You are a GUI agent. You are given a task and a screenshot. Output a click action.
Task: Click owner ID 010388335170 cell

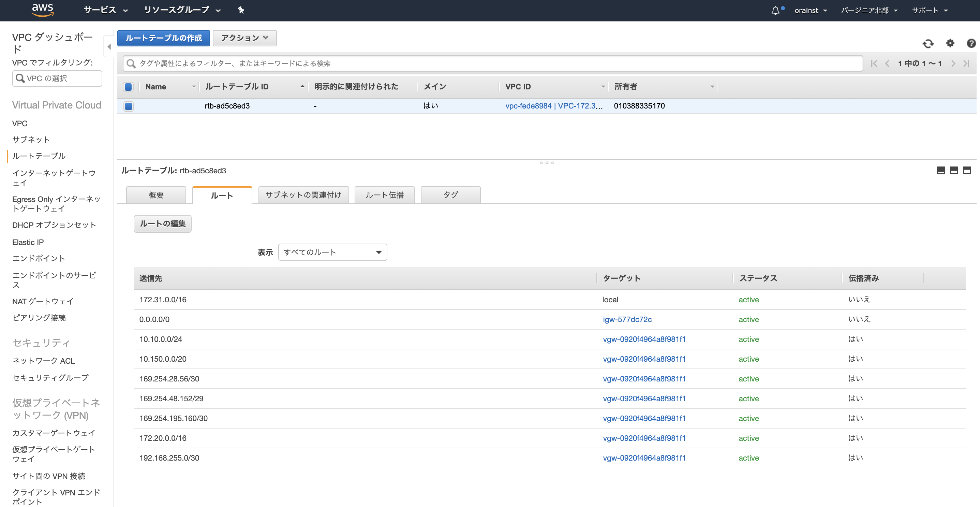click(x=639, y=106)
